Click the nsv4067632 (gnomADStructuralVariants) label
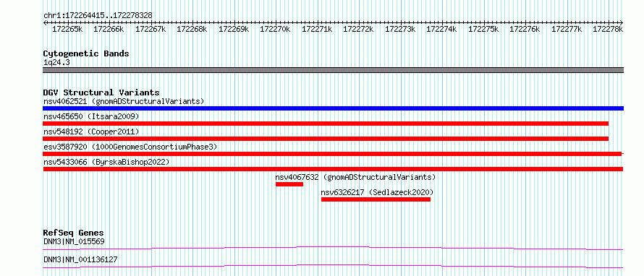Image resolution: width=644 pixels, height=276 pixels. point(356,177)
